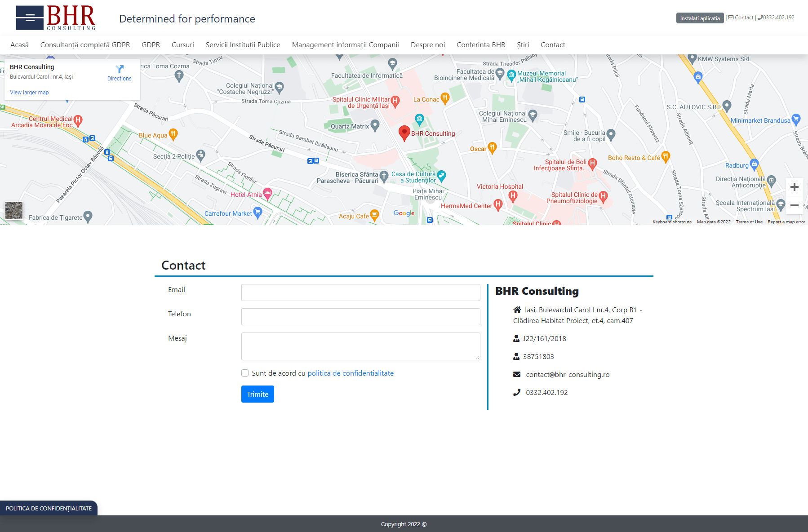Click the Muzeul Memorial Mihail Kogălniceanu marker
Viewport: 808px width, 532px height.
pos(511,75)
